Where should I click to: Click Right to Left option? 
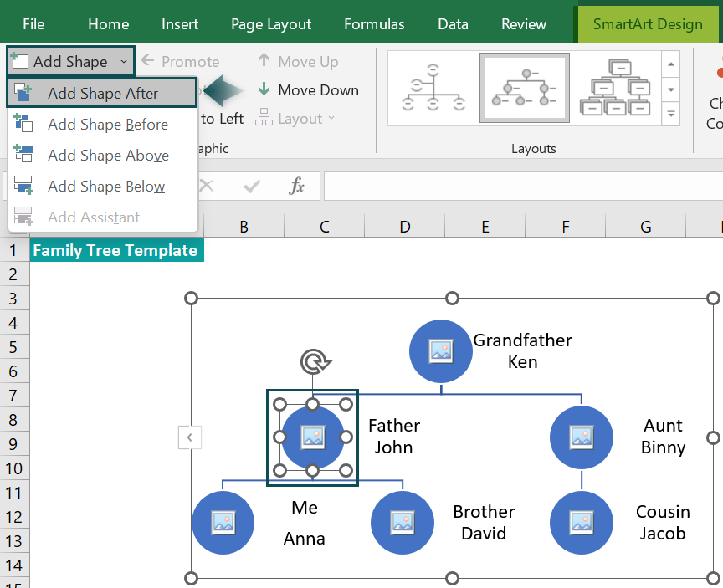click(x=221, y=119)
